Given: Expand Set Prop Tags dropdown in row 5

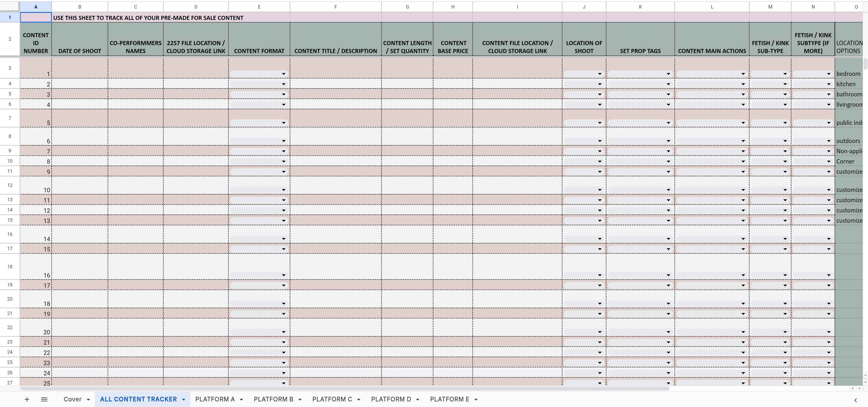Looking at the screenshot, I should pyautogui.click(x=668, y=95).
